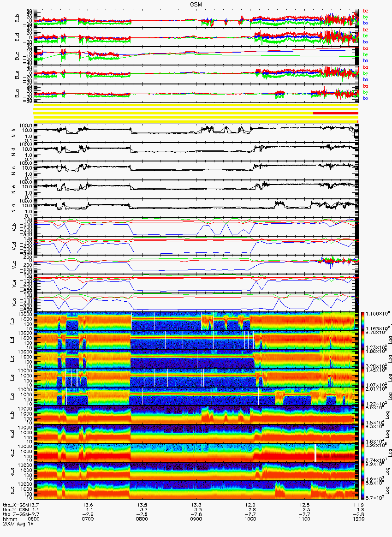Click the 0900 time tick label

click(196, 519)
